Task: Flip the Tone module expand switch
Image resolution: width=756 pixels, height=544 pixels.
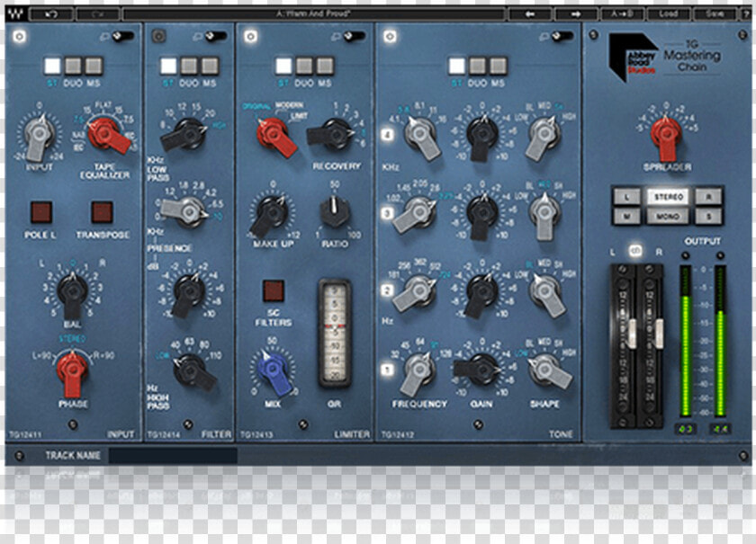Action: pos(562,36)
